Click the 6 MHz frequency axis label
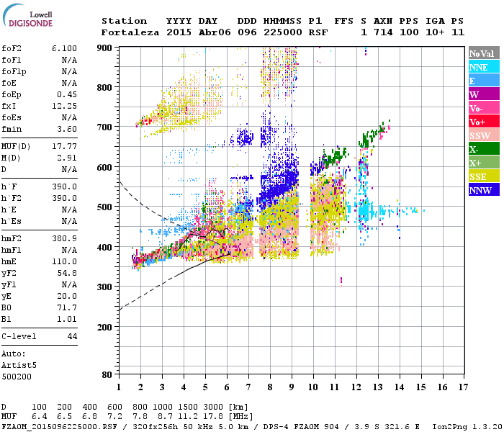The height and width of the screenshot is (432, 504). click(x=227, y=387)
